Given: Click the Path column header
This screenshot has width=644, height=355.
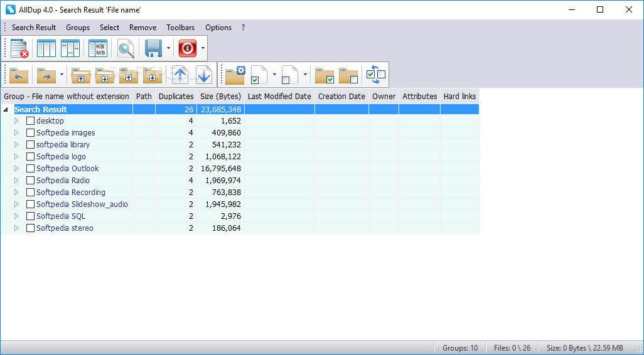Looking at the screenshot, I should (144, 97).
